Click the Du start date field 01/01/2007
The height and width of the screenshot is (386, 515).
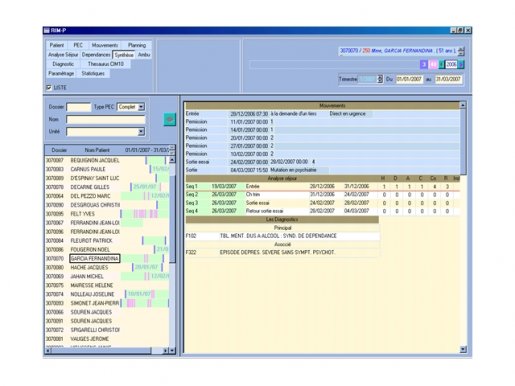point(409,79)
